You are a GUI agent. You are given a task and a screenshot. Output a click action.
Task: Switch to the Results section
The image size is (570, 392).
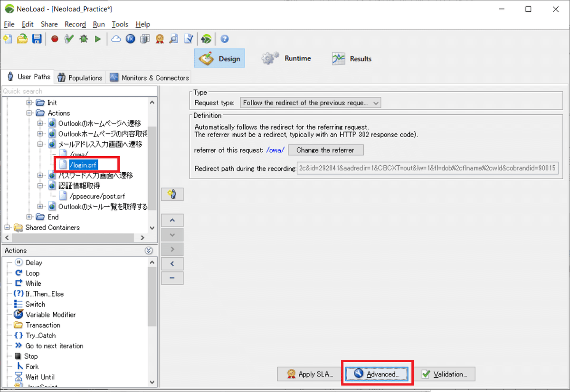click(352, 58)
